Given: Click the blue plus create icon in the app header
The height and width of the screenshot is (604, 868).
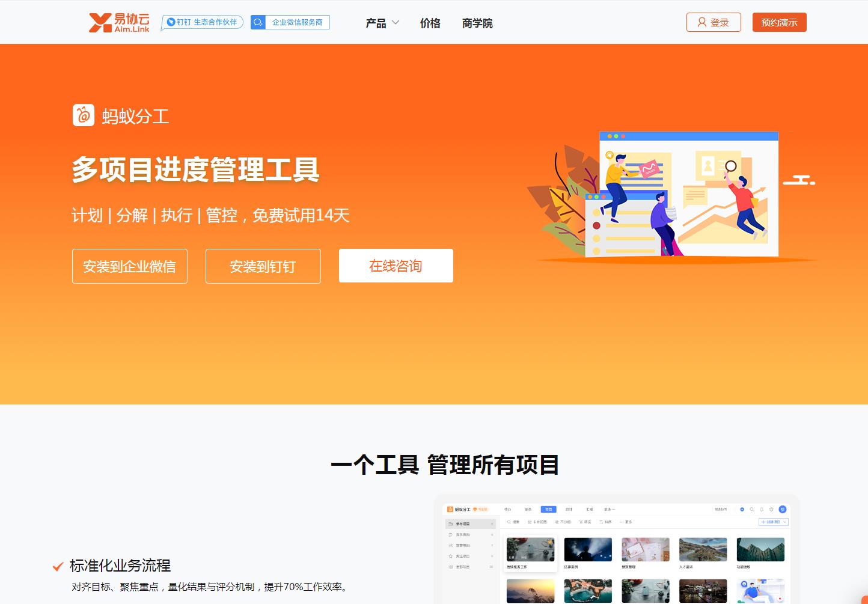Looking at the screenshot, I should tap(742, 509).
